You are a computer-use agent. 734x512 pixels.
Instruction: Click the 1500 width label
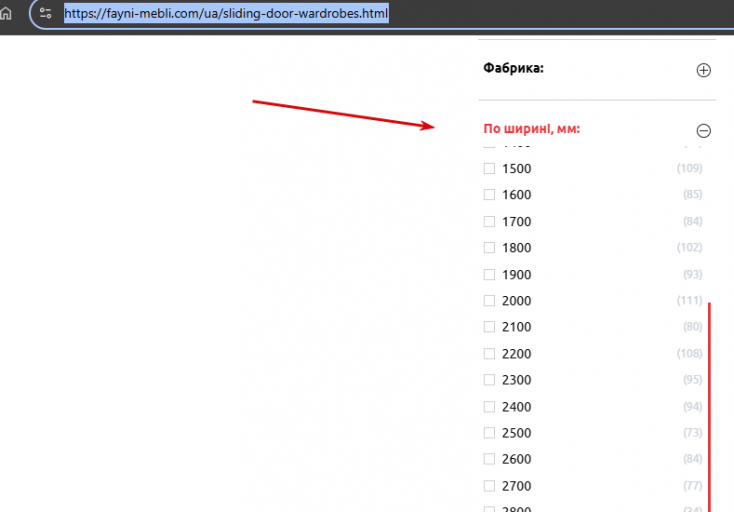(x=516, y=168)
